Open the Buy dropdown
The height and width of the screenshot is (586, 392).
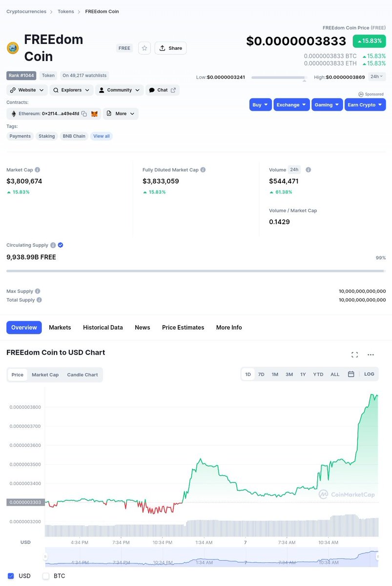(261, 105)
